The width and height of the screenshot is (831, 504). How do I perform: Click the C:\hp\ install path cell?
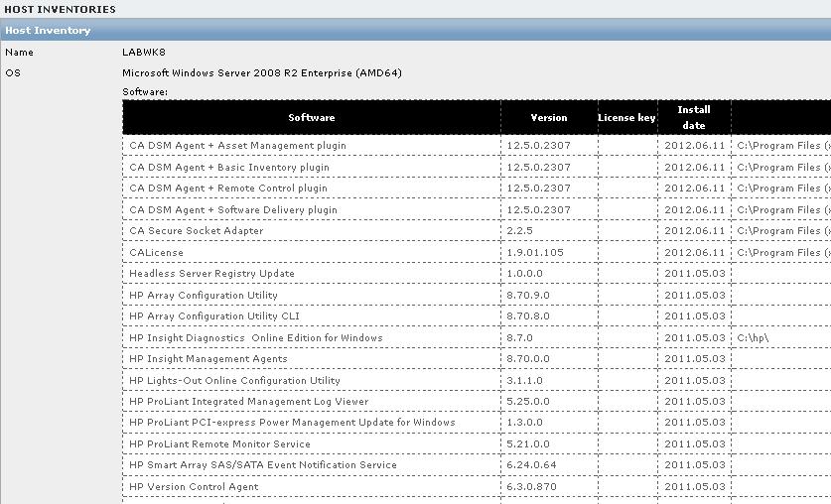point(753,337)
